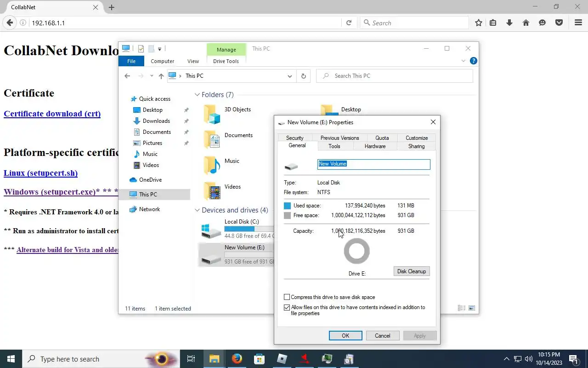This screenshot has height=368, width=588.
Task: Select OneDrive in the navigation pane
Action: [x=150, y=180]
